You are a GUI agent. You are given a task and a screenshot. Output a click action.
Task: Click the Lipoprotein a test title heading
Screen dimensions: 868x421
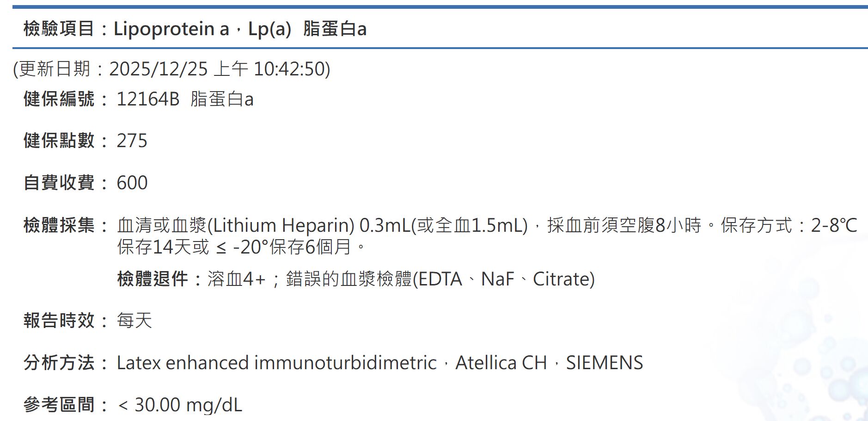(x=195, y=29)
